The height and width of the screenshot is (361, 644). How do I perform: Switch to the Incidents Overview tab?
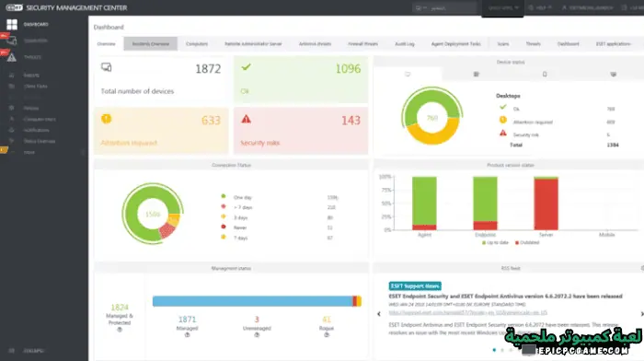151,43
